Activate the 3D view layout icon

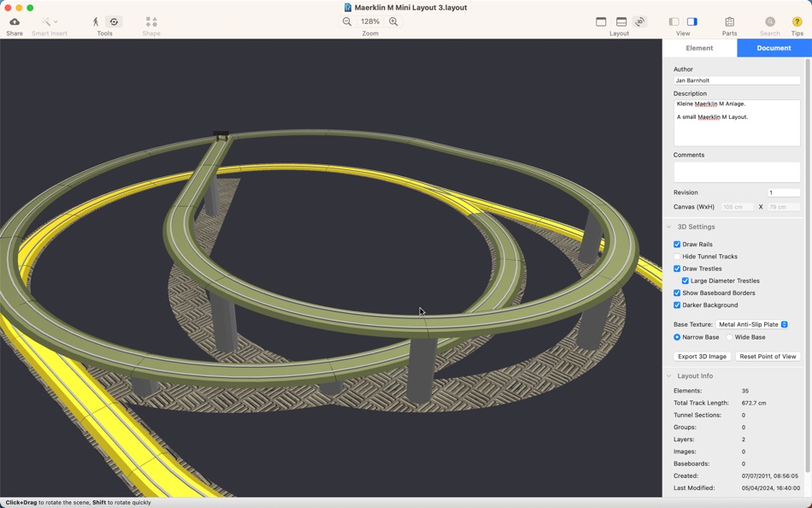point(640,21)
